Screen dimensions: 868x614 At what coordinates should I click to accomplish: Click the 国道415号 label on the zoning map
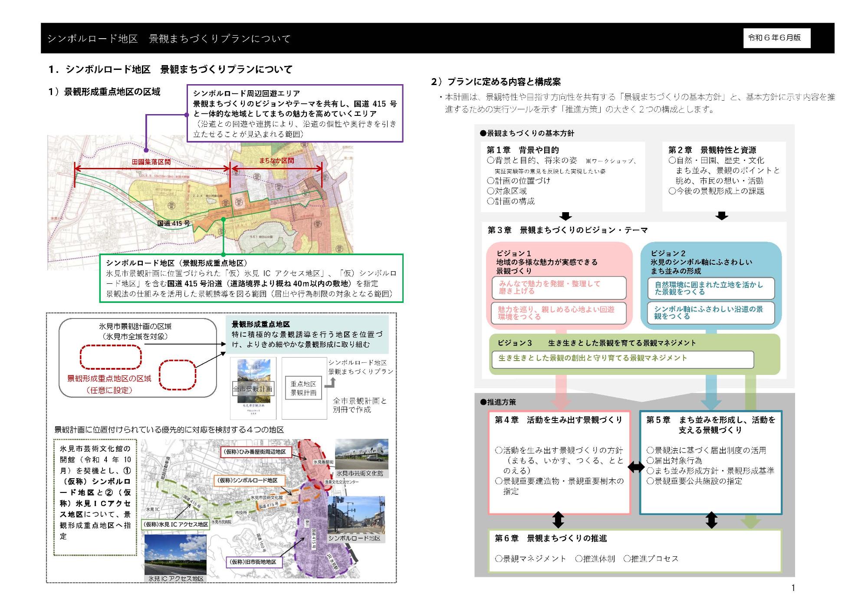[174, 223]
